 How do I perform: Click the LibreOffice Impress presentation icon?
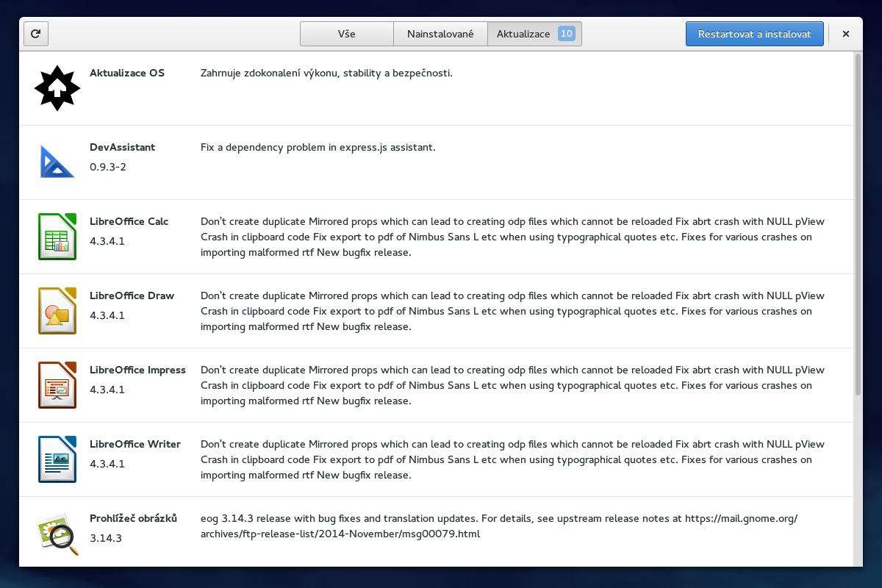57,385
